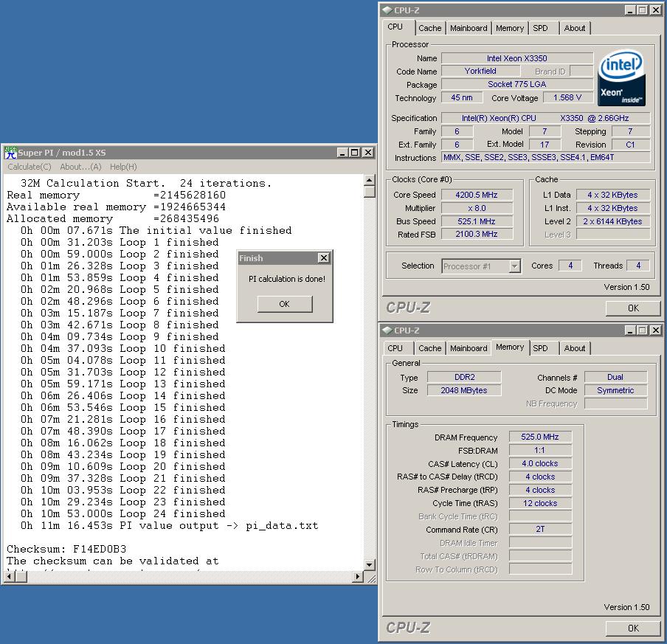667x644 pixels.
Task: Click the CPU-Z logo icon in bottom window title bar
Action: [387, 330]
